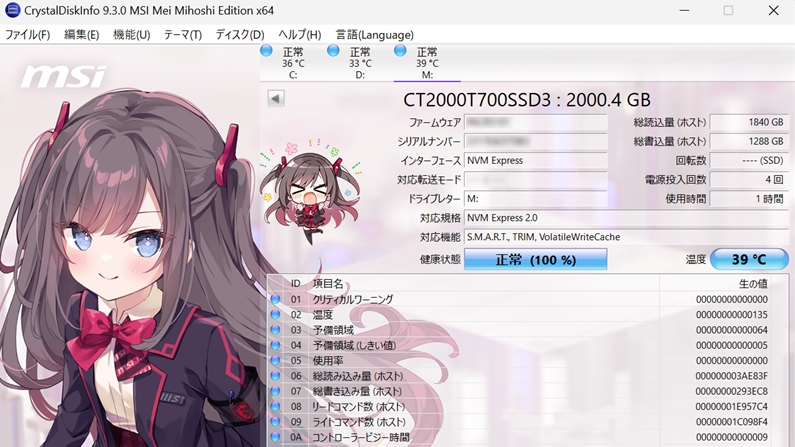Viewport: 795px width, 447px height.
Task: Click raw value 00000001C098F4
Action: click(x=732, y=422)
